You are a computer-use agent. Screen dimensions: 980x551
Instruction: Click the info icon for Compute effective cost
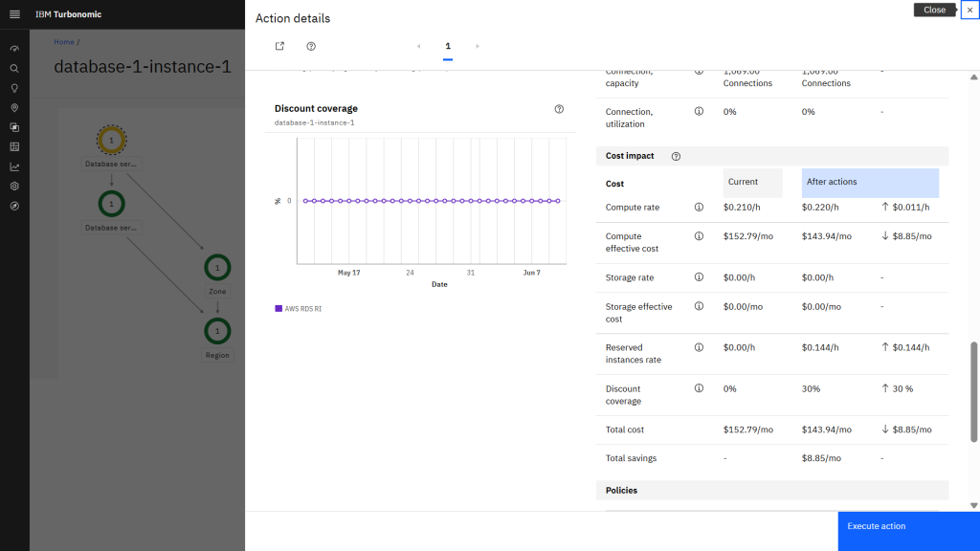point(699,236)
